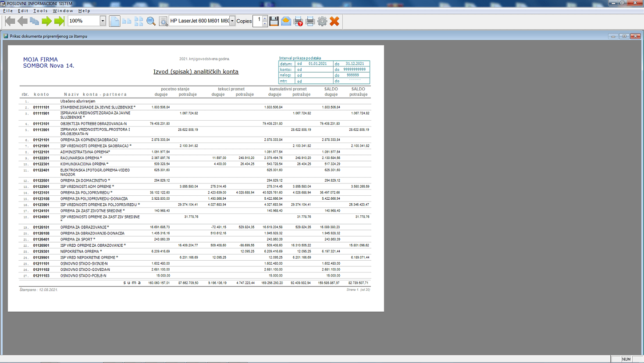Click 'kumulativni promet' column group header
This screenshot has height=363, width=644.
(x=288, y=89)
